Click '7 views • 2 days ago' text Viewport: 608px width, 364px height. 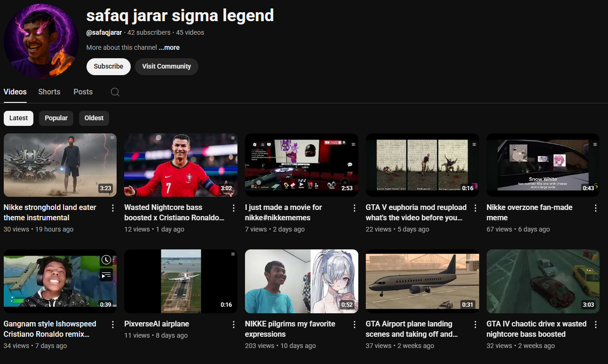pos(275,229)
